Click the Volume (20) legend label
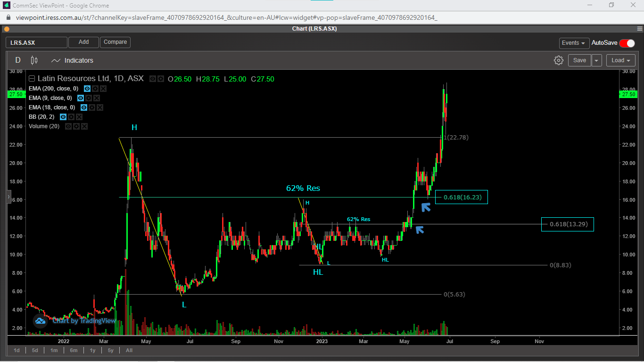The height and width of the screenshot is (362, 644). [x=44, y=126]
